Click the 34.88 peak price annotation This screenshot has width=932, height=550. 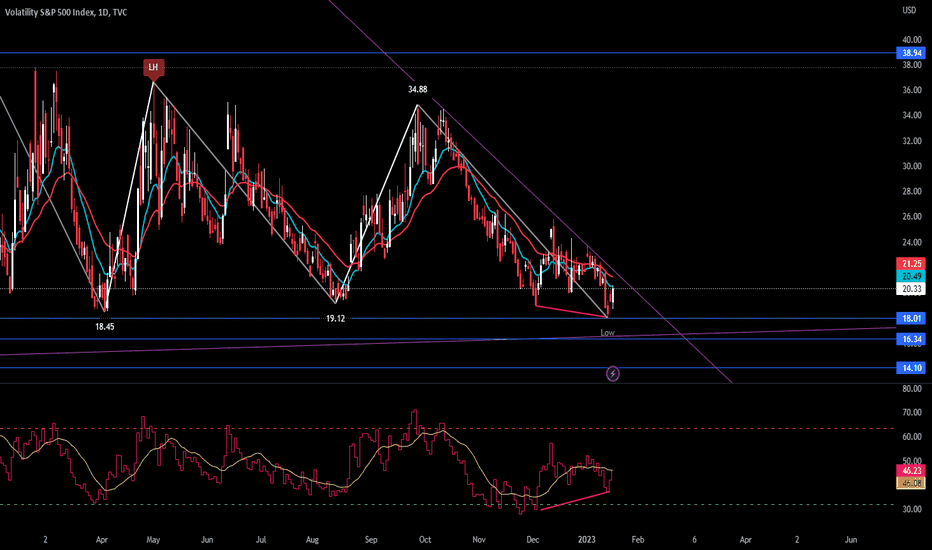417,89
